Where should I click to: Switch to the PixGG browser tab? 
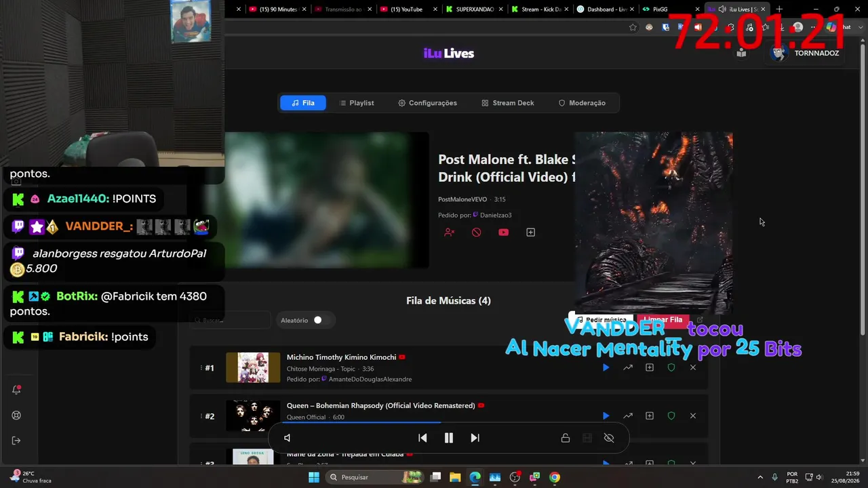pyautogui.click(x=670, y=9)
